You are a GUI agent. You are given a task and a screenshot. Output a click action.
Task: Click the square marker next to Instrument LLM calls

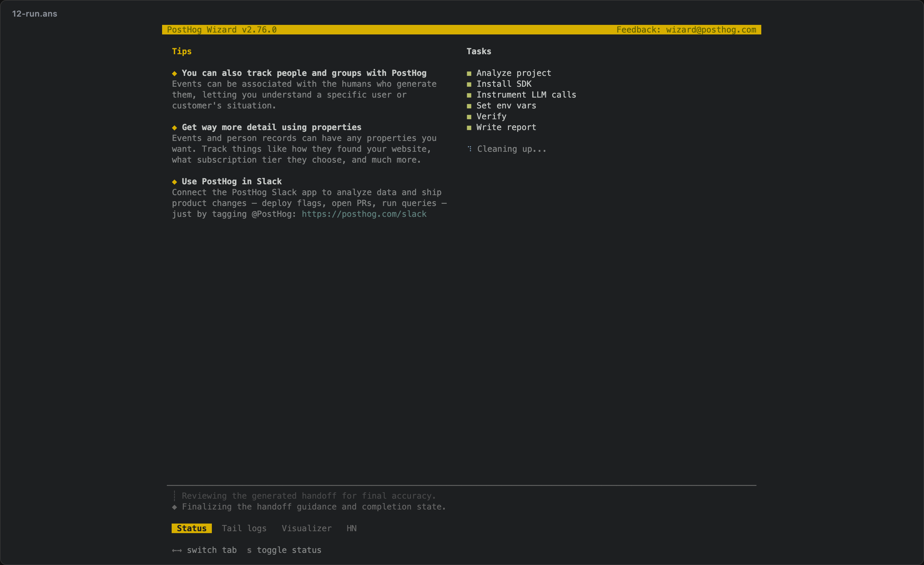[x=469, y=95]
